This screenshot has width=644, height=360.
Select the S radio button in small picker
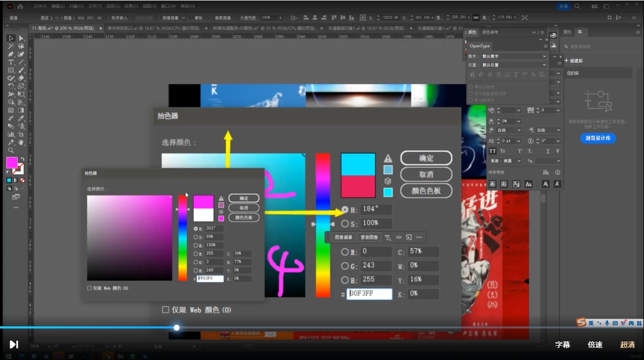click(x=196, y=237)
